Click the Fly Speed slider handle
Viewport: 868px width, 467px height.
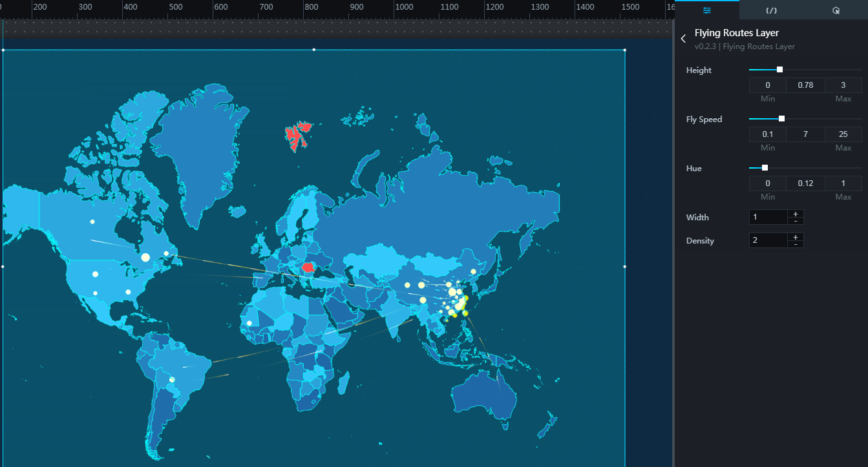coord(781,119)
